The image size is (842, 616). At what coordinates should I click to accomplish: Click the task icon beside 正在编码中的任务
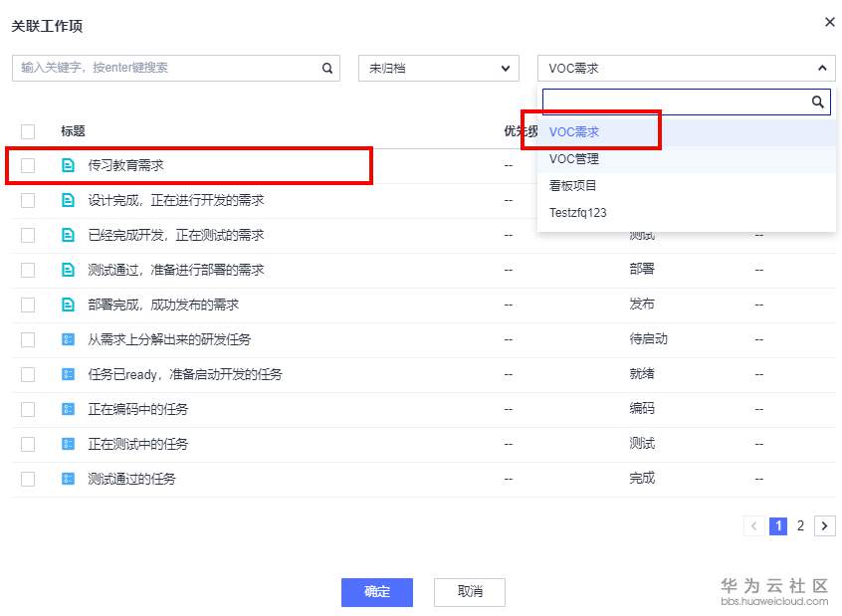tap(69, 409)
